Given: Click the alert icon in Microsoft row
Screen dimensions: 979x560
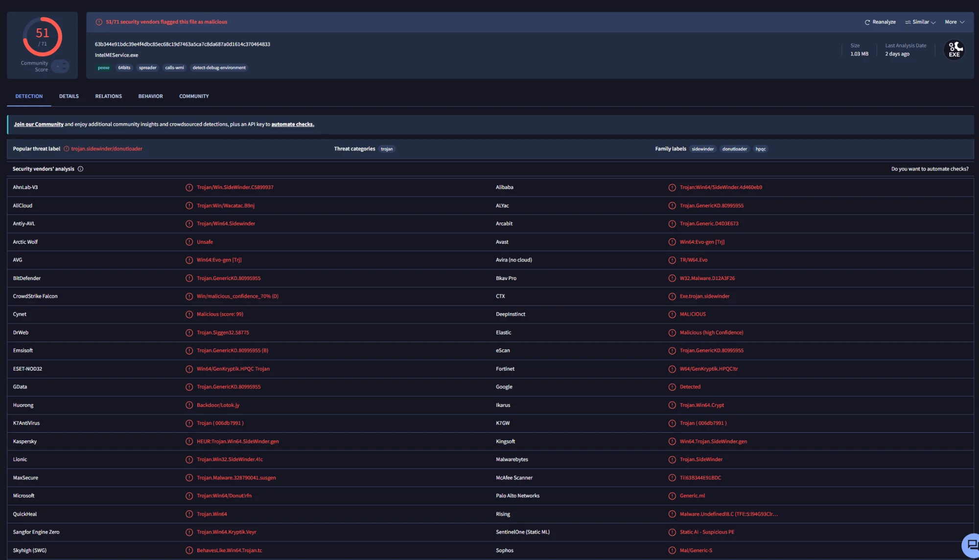Looking at the screenshot, I should coord(189,496).
